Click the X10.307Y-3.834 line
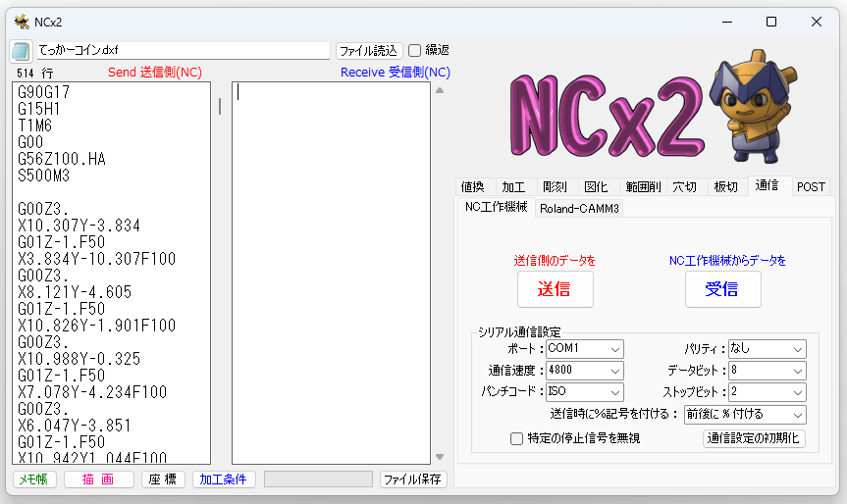Image resolution: width=847 pixels, height=504 pixels. point(79,226)
